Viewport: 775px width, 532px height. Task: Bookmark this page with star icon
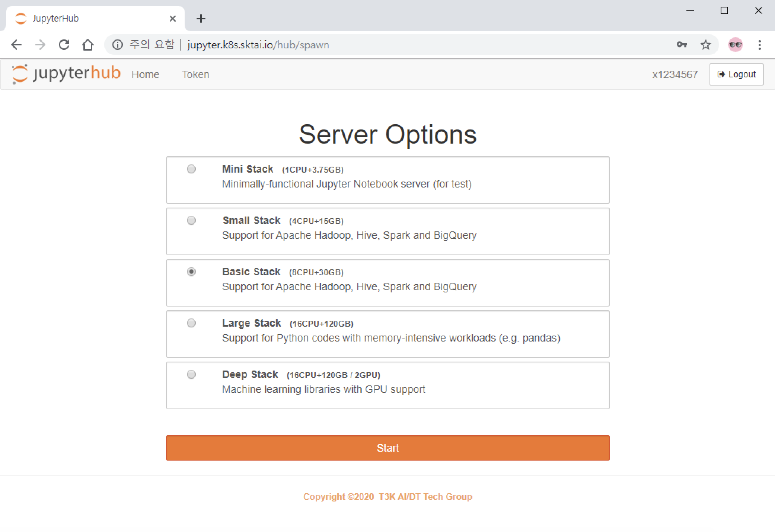coord(705,45)
